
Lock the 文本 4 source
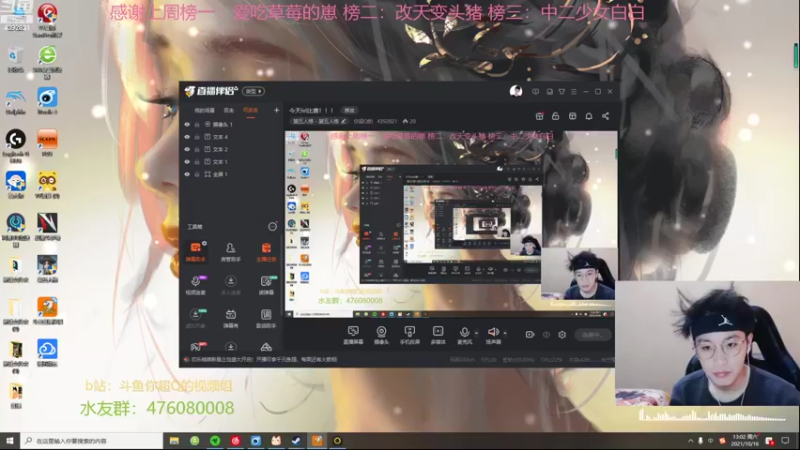(197, 137)
